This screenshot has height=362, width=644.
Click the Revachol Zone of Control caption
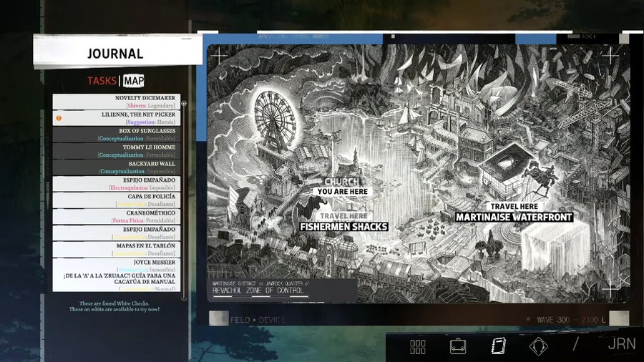(x=258, y=290)
